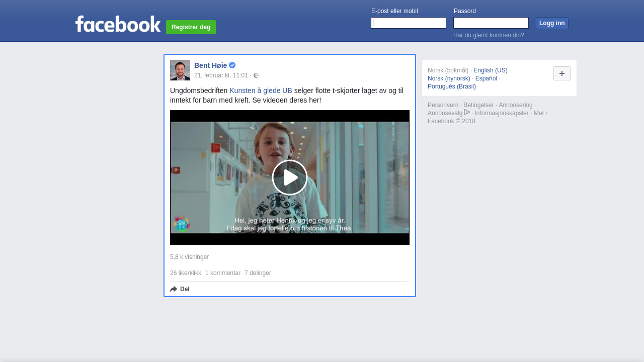Viewport: 644px width, 362px height.
Task: Switch language to Español
Action: tap(486, 78)
